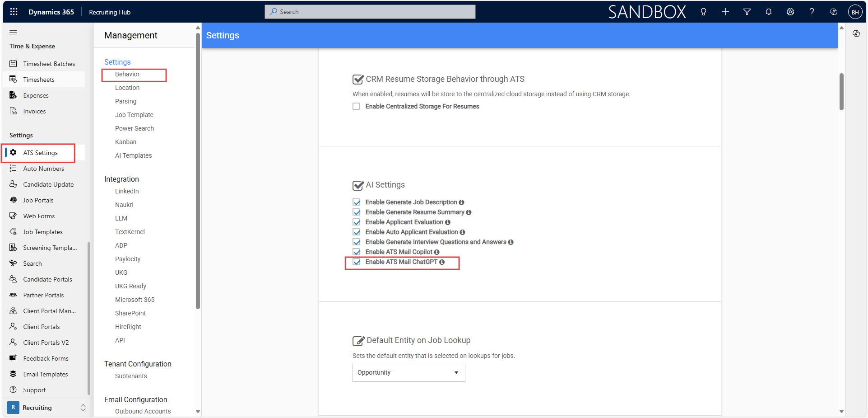Toggle Enable Auto Applicant Evaluation checkbox
Viewport: 868px width, 418px height.
pyautogui.click(x=357, y=232)
